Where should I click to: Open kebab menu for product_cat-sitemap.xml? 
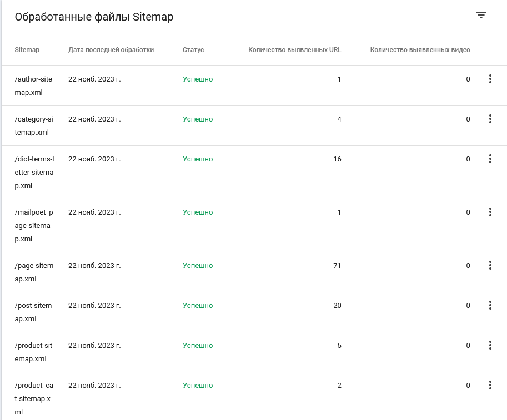pyautogui.click(x=490, y=385)
